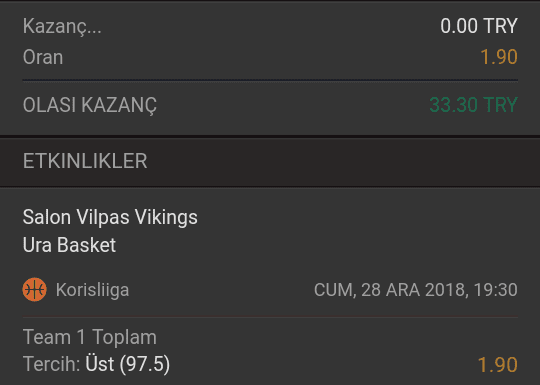Click the divider line below Korisliiga row
540x385 pixels.
coord(270,317)
